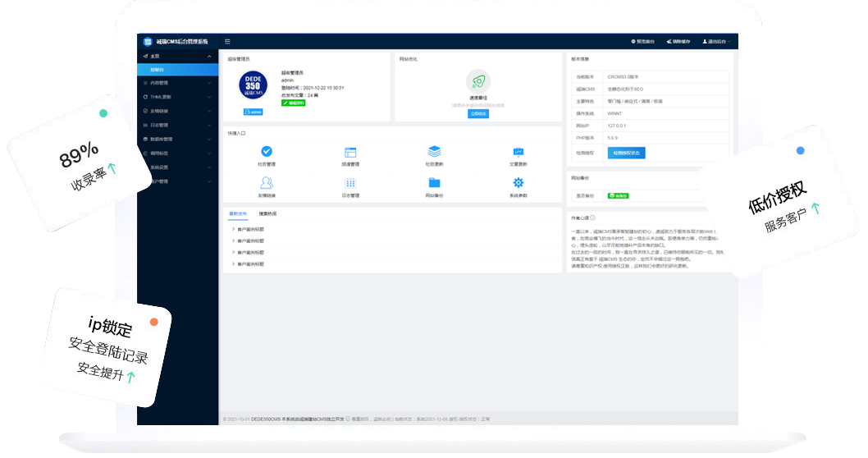Toggle the hamburger sidebar collapse icon
The image size is (868, 458).
(227, 41)
